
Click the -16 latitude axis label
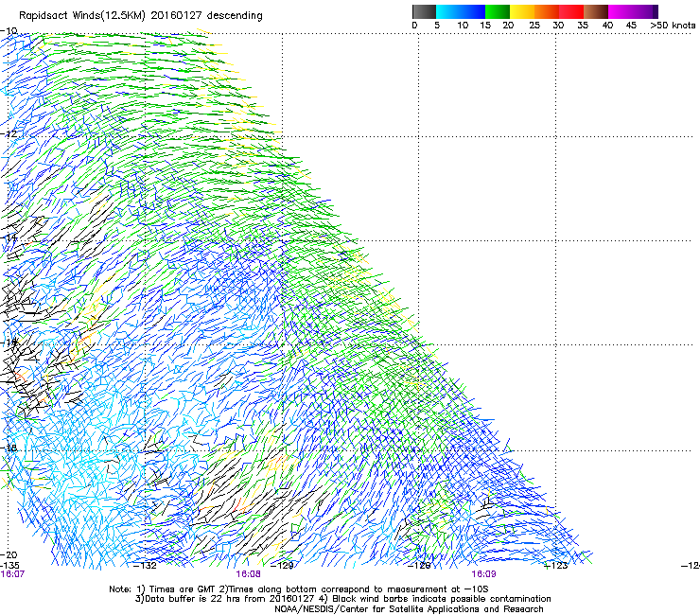tap(9, 343)
